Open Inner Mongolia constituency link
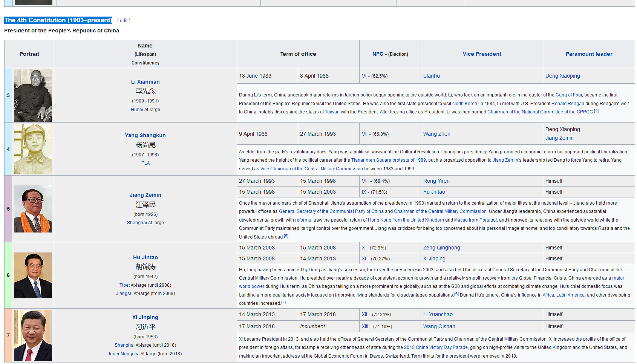The width and height of the screenshot is (637, 364). [124, 354]
